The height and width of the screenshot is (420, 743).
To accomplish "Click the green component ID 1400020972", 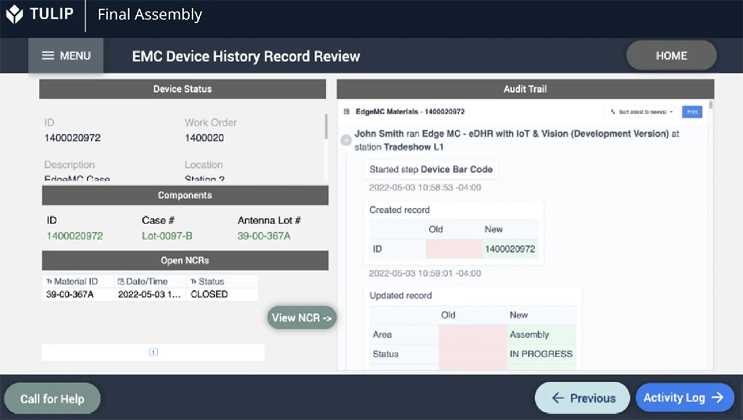I will point(75,236).
